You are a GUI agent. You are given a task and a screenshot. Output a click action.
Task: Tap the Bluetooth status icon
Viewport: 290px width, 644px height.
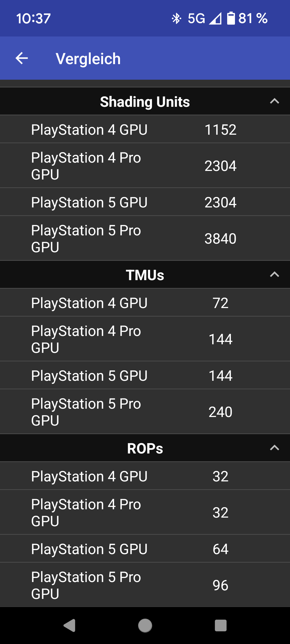click(x=176, y=18)
